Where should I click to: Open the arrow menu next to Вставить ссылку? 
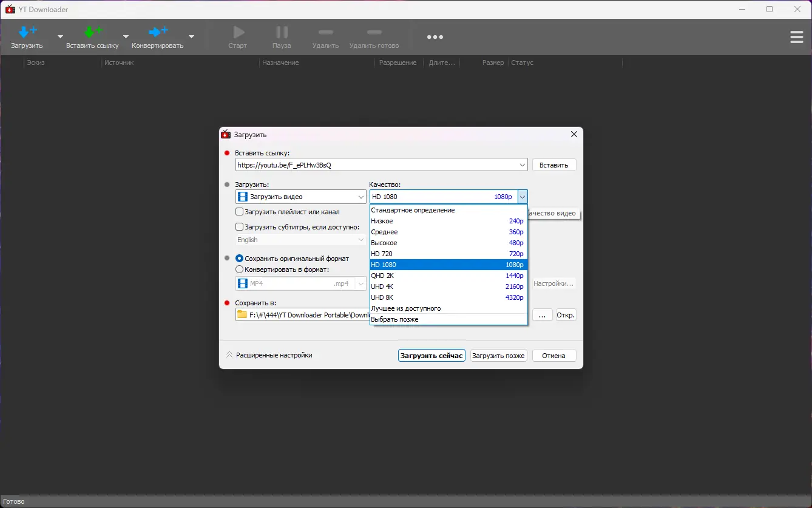tap(126, 36)
